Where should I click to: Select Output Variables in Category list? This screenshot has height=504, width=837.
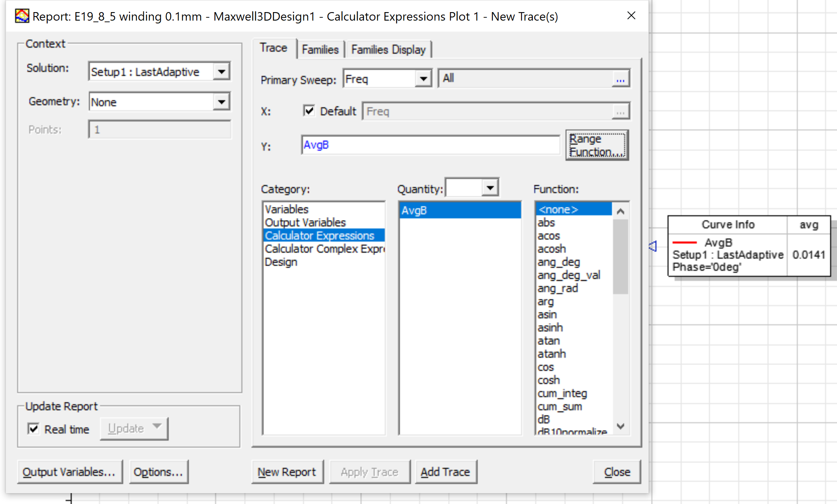click(305, 223)
